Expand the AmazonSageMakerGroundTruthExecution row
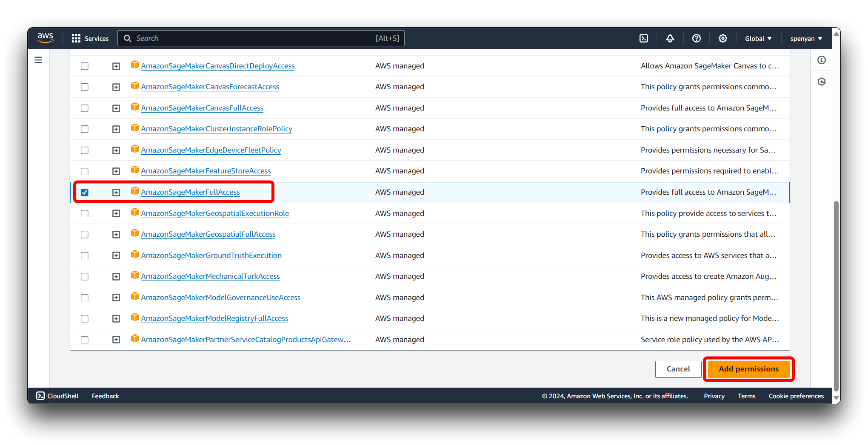The height and width of the screenshot is (445, 868). (x=116, y=255)
